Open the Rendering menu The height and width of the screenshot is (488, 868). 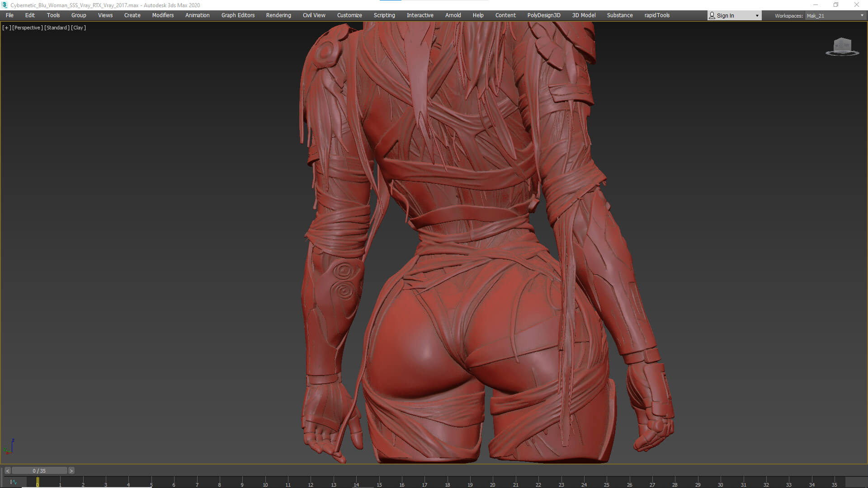278,15
